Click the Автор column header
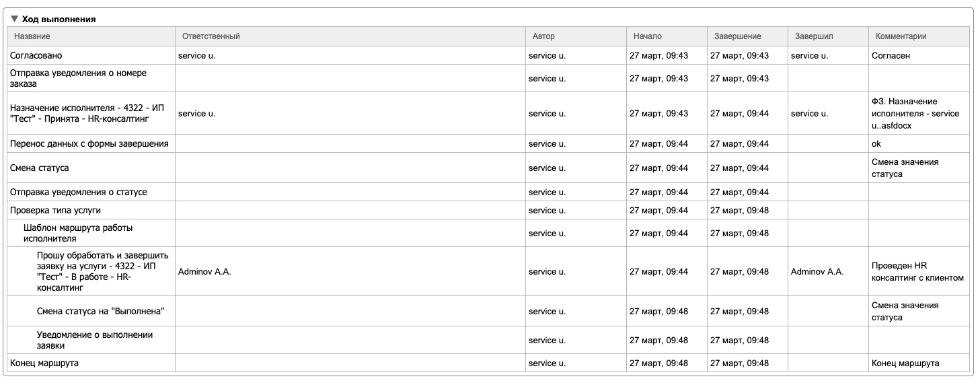This screenshot has height=389, width=980. (x=543, y=36)
